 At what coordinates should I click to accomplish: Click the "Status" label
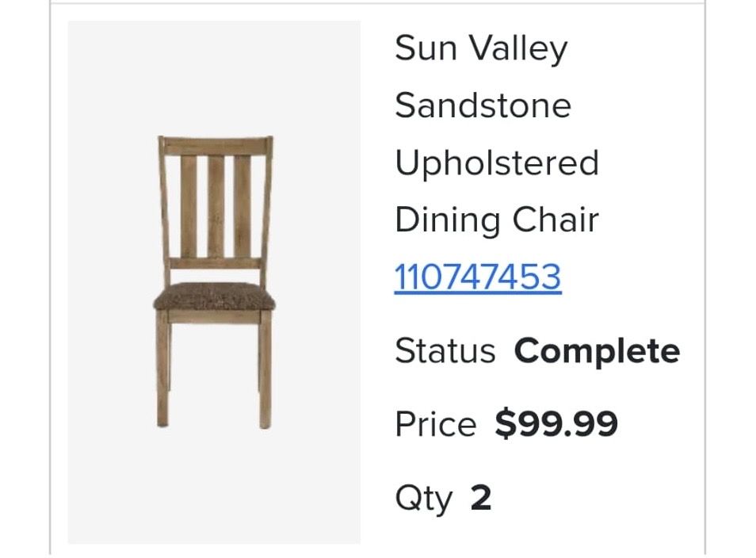pyautogui.click(x=445, y=350)
